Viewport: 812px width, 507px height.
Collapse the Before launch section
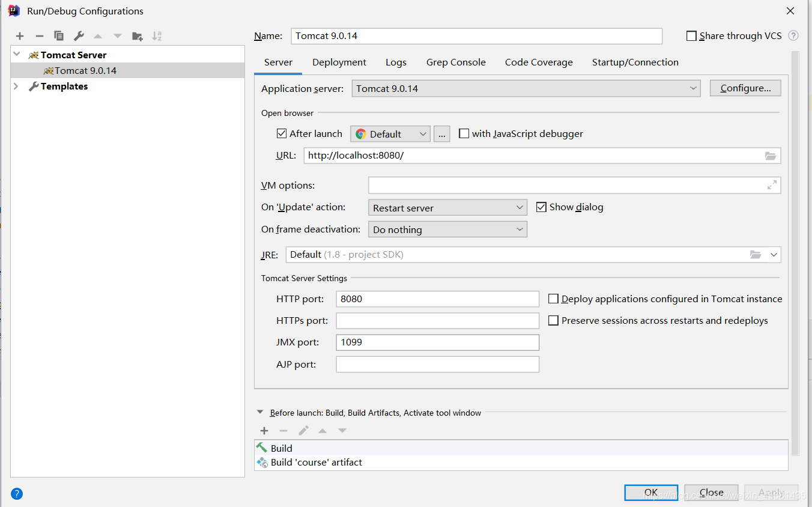pos(260,413)
